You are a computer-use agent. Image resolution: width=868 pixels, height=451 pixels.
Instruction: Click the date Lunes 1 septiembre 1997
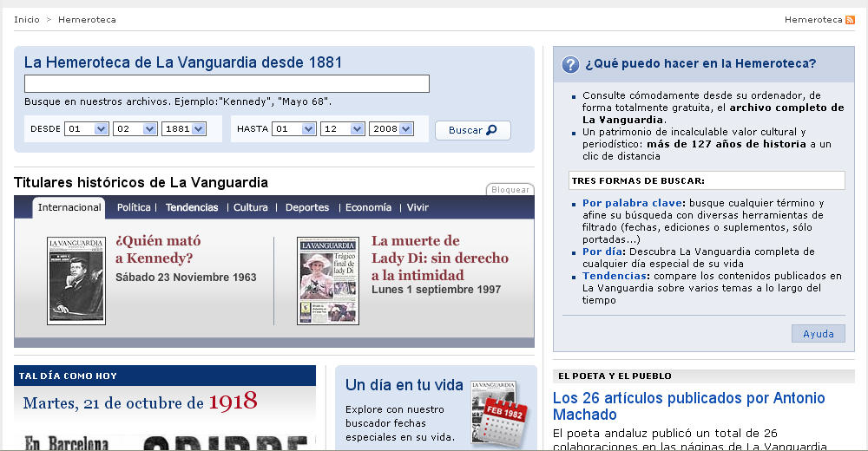[x=437, y=290]
